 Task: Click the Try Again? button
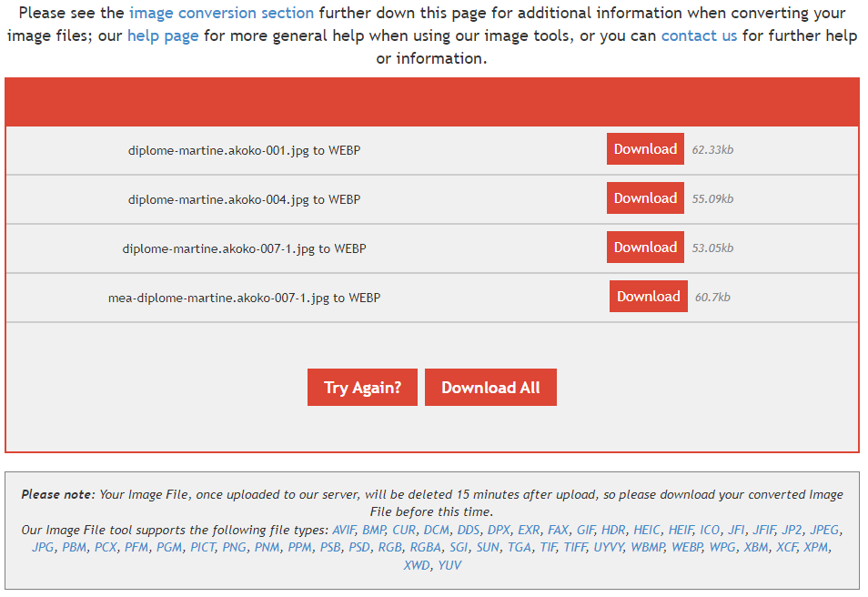pos(362,388)
